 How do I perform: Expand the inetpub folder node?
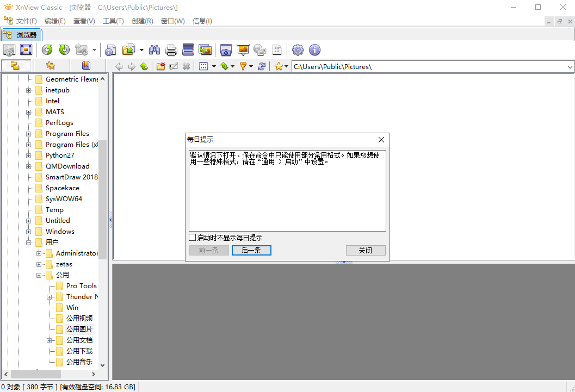pos(29,90)
